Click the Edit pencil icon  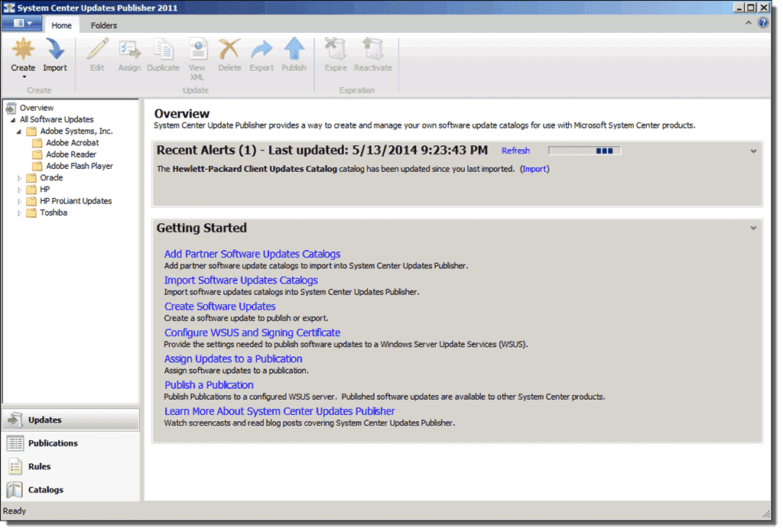[97, 50]
